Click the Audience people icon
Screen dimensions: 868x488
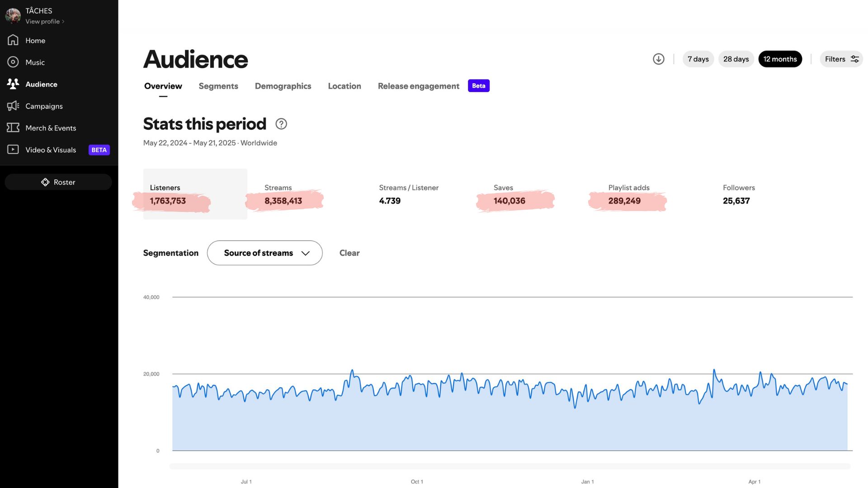(13, 84)
